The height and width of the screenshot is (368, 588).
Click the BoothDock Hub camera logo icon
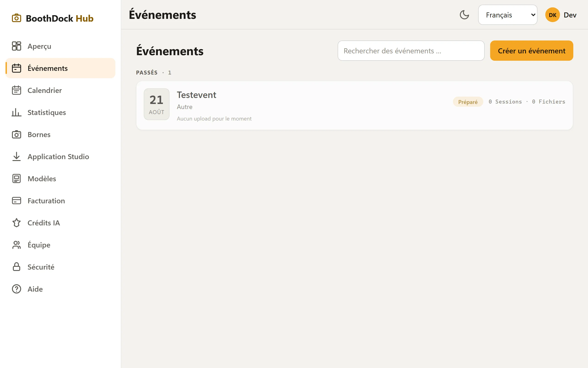[x=17, y=18]
